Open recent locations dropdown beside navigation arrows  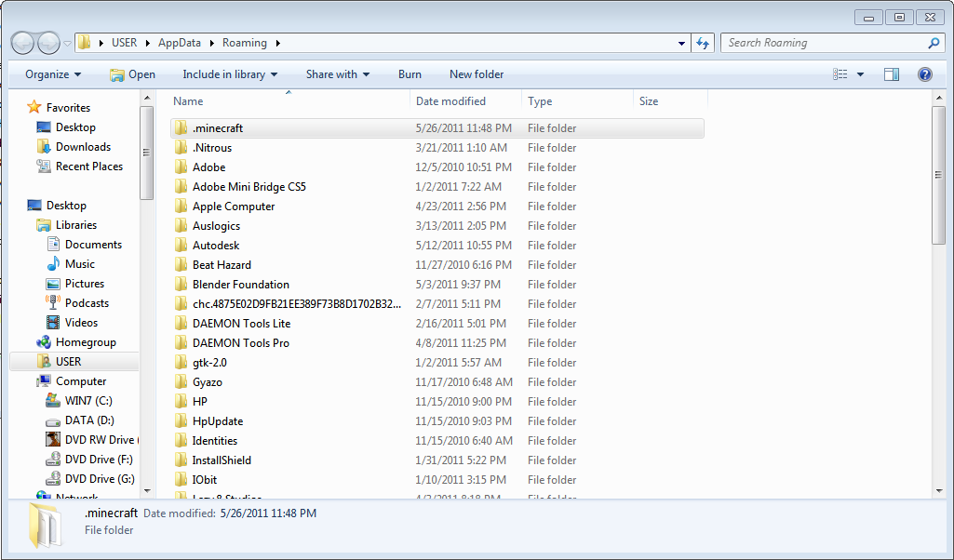[x=68, y=44]
